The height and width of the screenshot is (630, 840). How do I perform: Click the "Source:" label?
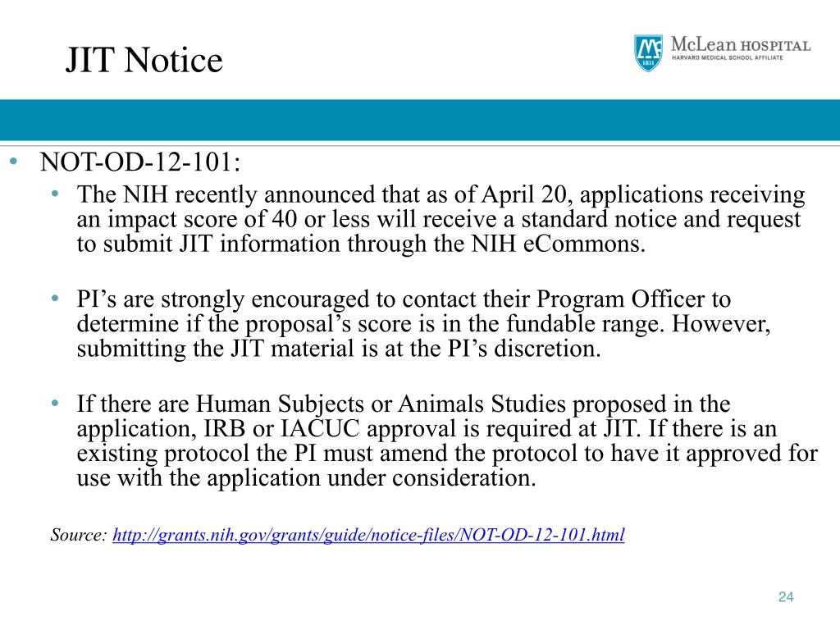point(79,535)
